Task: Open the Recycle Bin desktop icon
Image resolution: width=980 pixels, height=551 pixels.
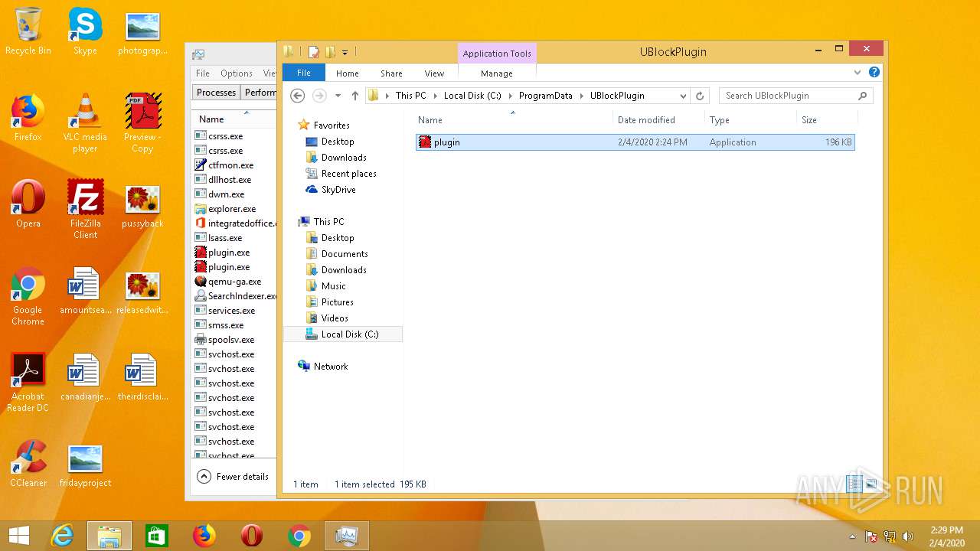Action: point(28,31)
